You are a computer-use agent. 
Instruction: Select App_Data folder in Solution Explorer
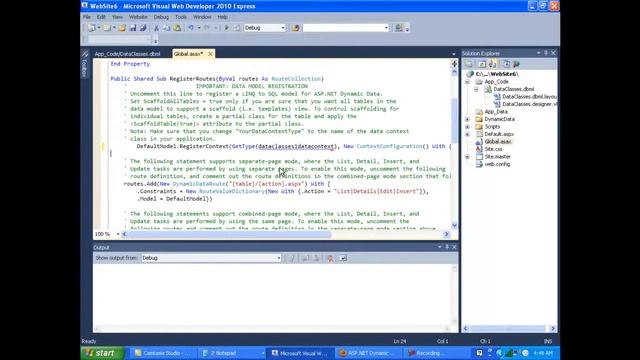496,112
